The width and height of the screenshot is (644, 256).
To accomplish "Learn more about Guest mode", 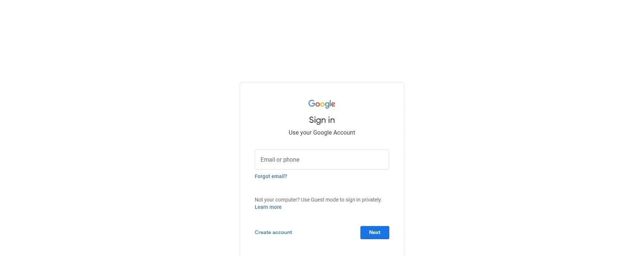I will tap(268, 207).
